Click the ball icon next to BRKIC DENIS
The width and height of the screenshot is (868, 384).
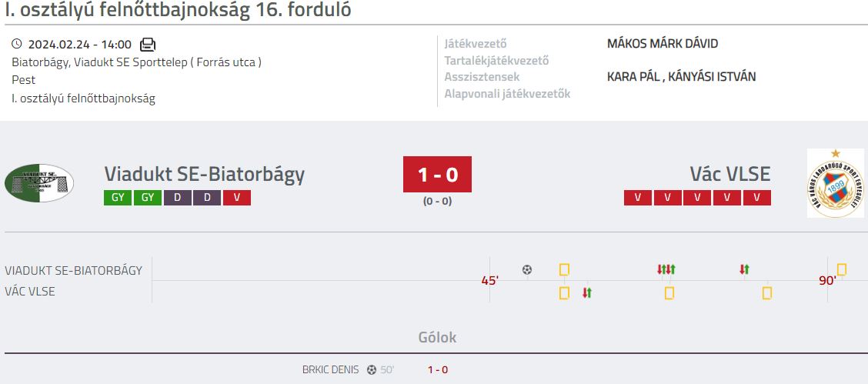[x=372, y=369]
